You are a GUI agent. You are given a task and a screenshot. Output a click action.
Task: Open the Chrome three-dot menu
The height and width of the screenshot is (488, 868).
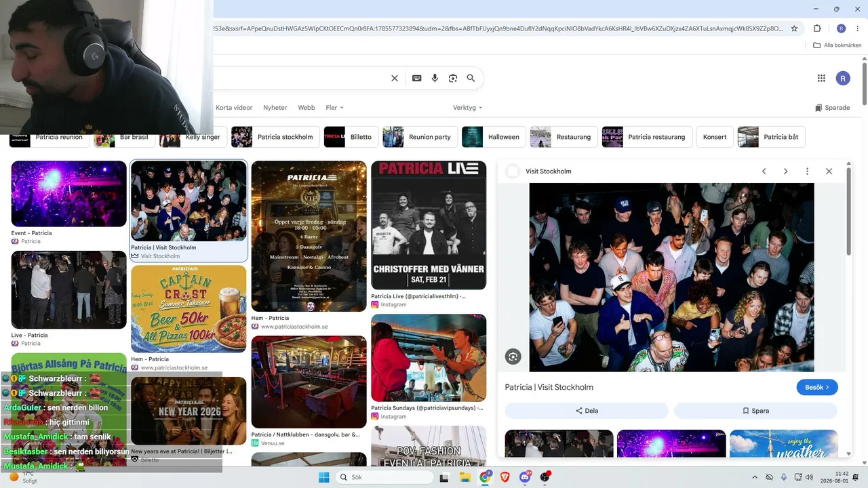click(857, 28)
